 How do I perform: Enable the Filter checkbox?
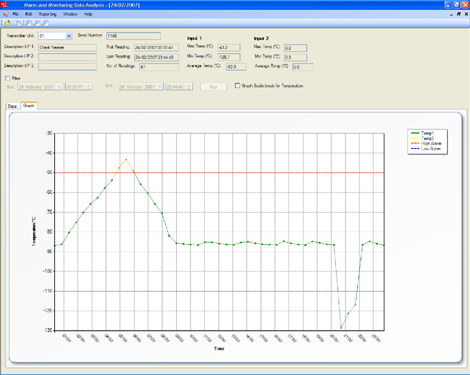coord(7,78)
